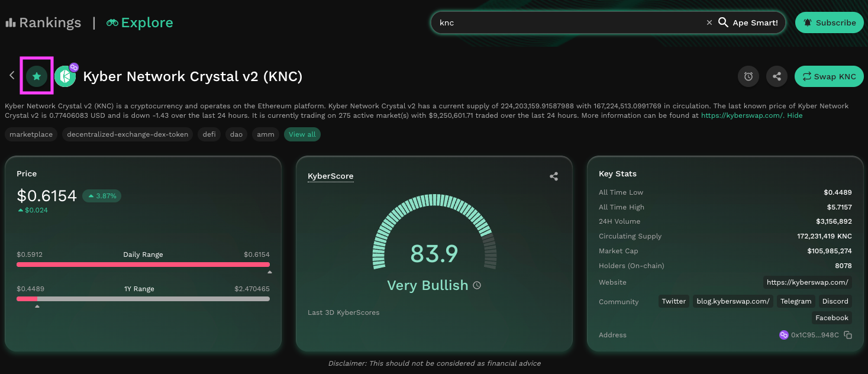
Task: Click the purple chain badge on the KNC logo
Action: [x=74, y=67]
